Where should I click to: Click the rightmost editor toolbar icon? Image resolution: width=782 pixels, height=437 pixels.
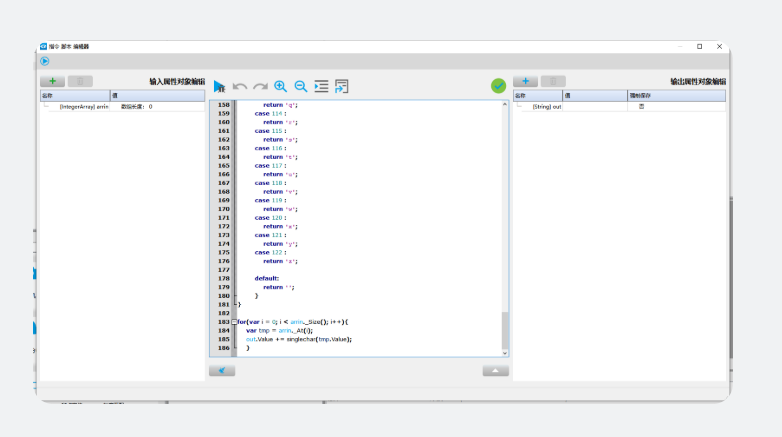click(342, 87)
